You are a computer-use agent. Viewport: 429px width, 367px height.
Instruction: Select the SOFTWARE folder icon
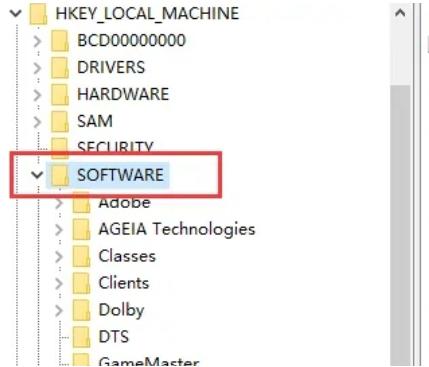click(60, 175)
